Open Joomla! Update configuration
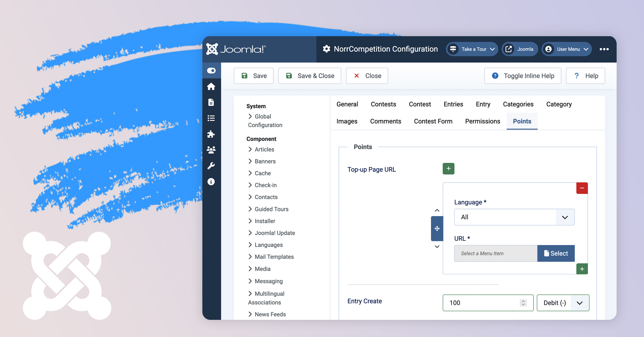This screenshot has height=337, width=644. pos(272,233)
